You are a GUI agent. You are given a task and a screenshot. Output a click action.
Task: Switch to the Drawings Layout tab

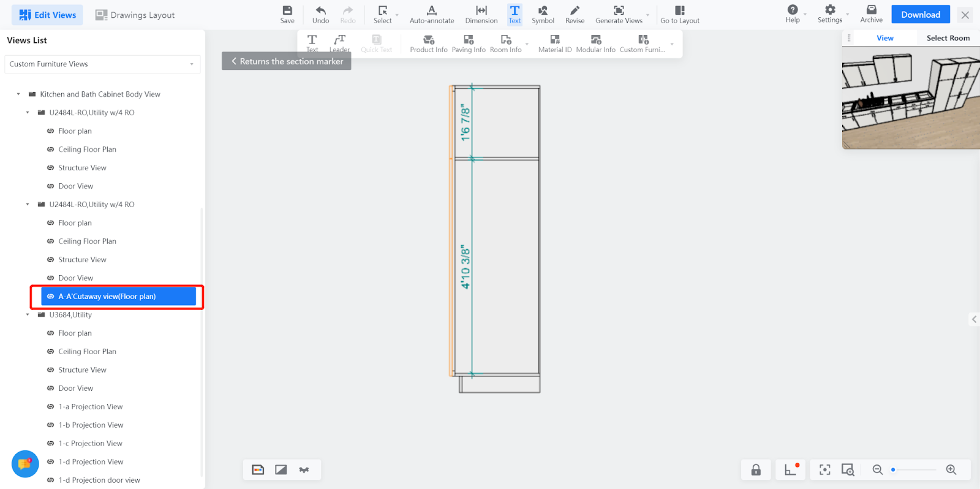135,15
